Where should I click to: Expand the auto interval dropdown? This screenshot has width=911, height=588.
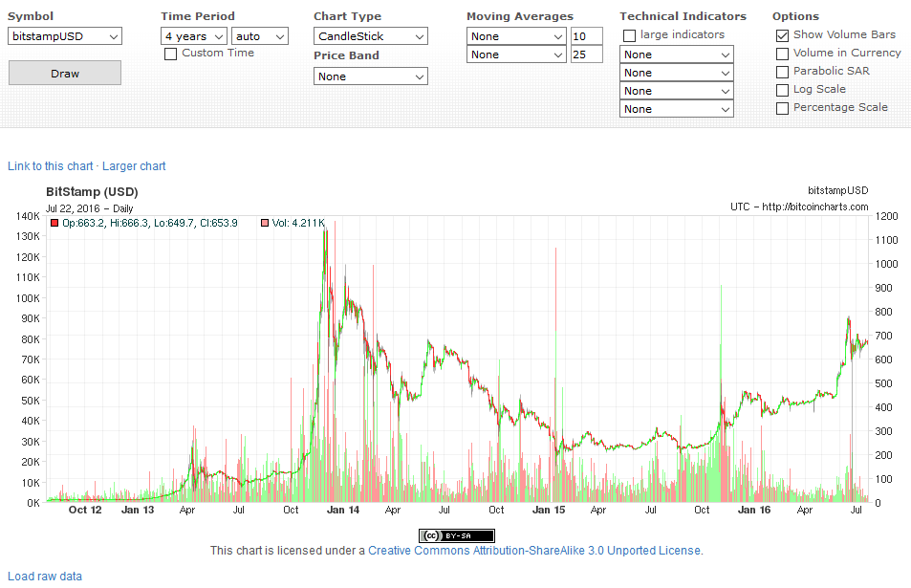pyautogui.click(x=260, y=36)
